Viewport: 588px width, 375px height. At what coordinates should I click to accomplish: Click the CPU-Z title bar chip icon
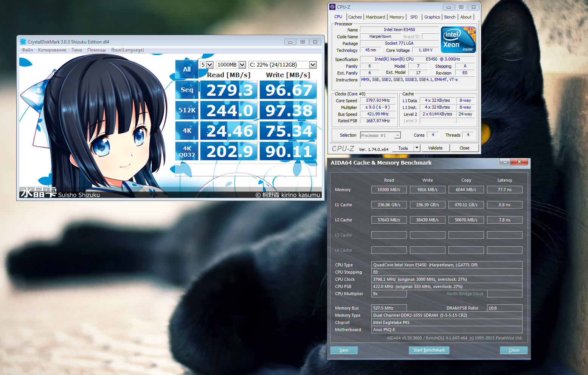coord(332,7)
